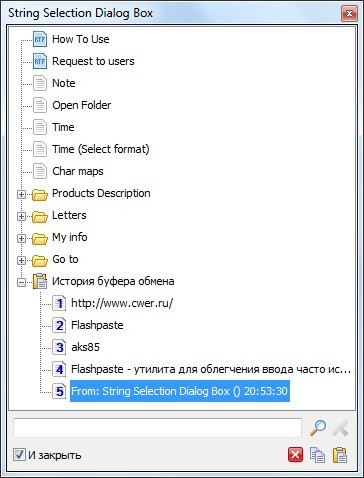Image resolution: width=364 pixels, height=478 pixels.
Task: Select the Products Description label
Action: pyautogui.click(x=101, y=193)
